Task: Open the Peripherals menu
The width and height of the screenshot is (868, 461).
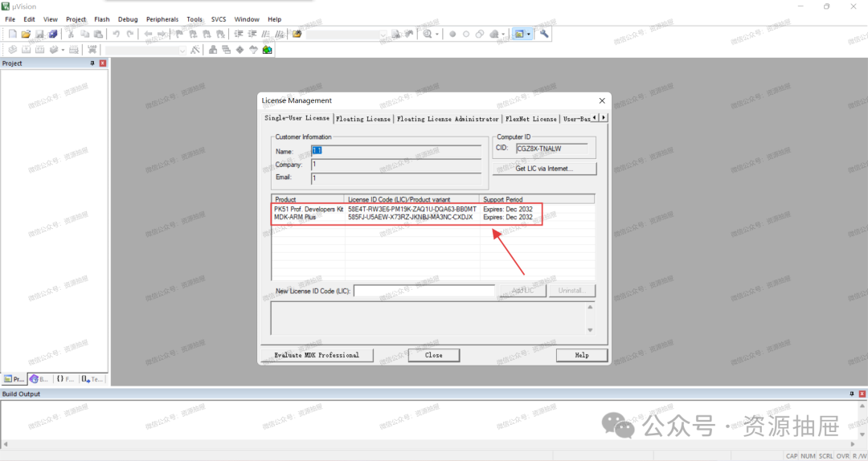Action: pos(162,19)
